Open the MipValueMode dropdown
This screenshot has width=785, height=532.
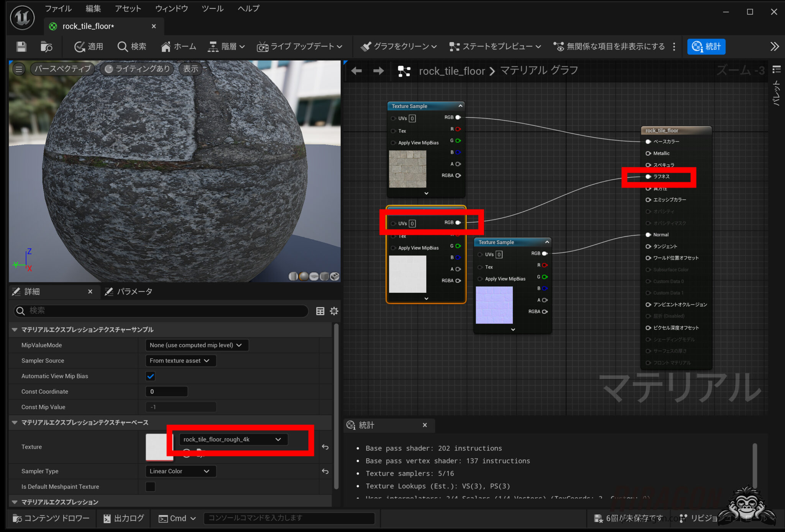point(197,345)
